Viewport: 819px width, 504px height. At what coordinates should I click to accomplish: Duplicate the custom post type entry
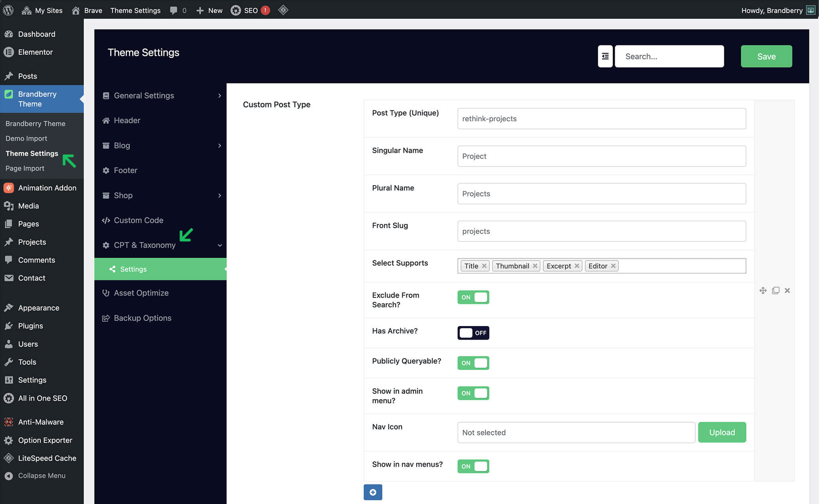775,291
